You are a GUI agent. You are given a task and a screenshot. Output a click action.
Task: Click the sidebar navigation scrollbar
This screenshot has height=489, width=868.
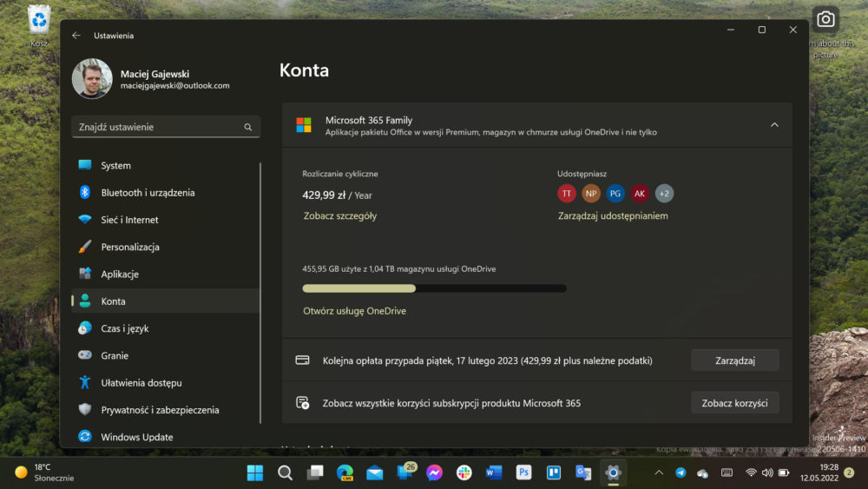(x=260, y=294)
